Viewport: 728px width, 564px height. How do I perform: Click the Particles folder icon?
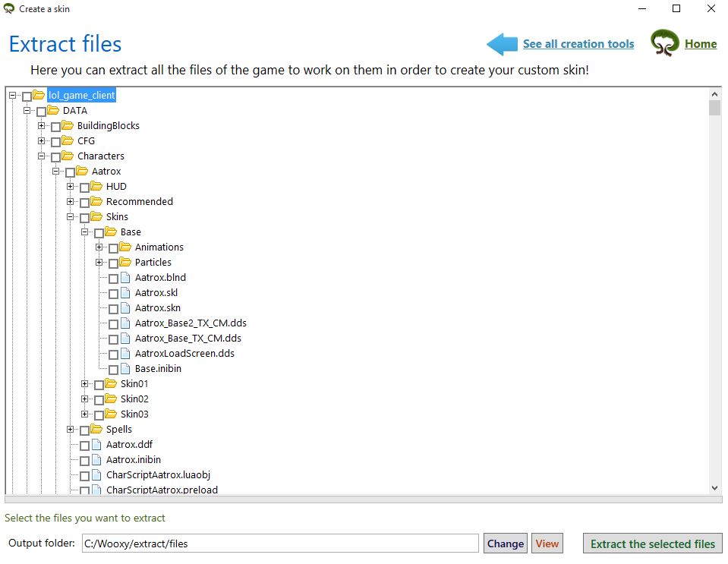coord(125,262)
